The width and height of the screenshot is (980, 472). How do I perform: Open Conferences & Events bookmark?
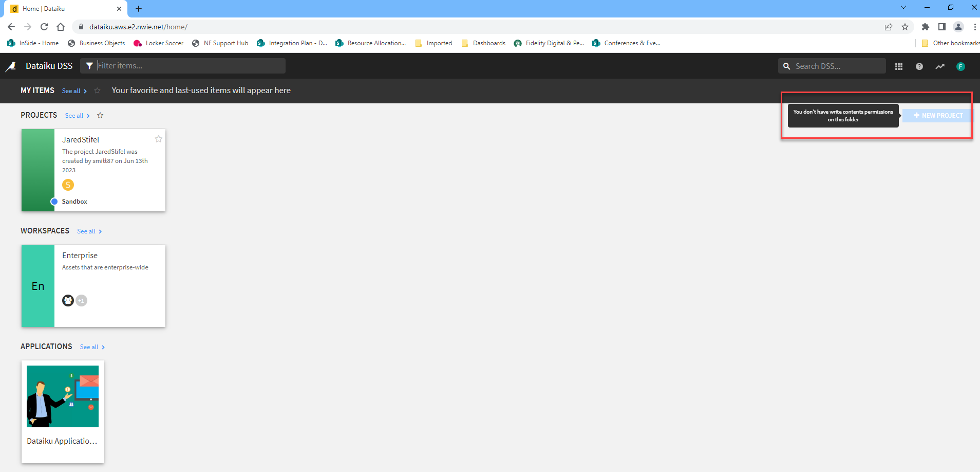point(626,43)
